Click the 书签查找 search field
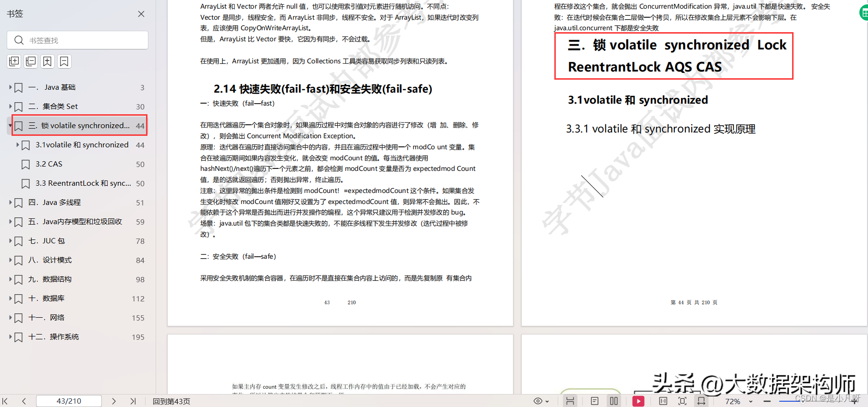This screenshot has width=868, height=407. coord(78,40)
